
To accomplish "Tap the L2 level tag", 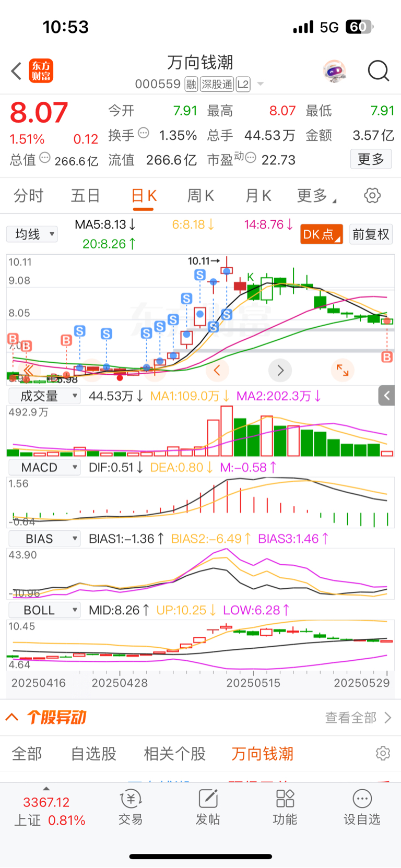I will (243, 84).
